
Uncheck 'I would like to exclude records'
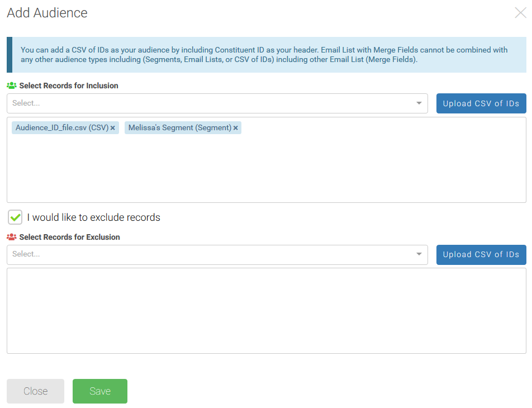tap(15, 217)
